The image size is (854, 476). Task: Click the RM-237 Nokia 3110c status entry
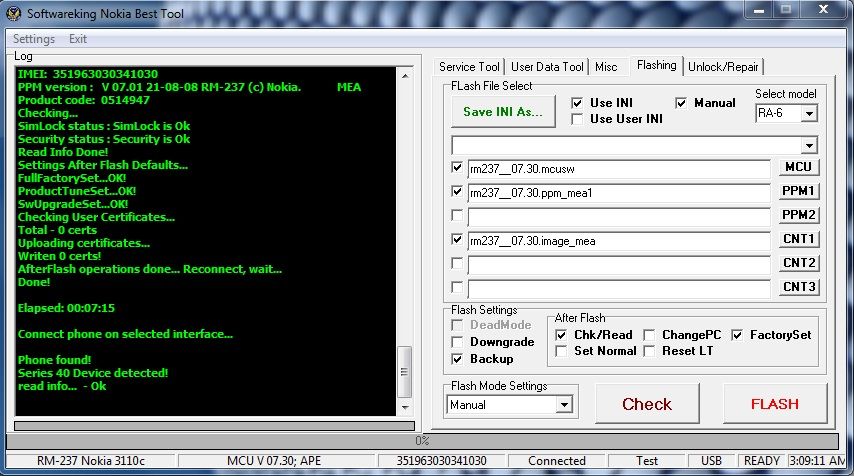pyautogui.click(x=90, y=461)
